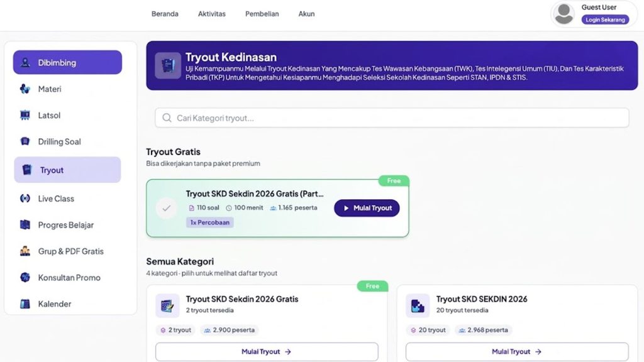Click Mulai Tryout under SKD Sekdin 2026 Gratis
644x362 pixels.
(267, 352)
